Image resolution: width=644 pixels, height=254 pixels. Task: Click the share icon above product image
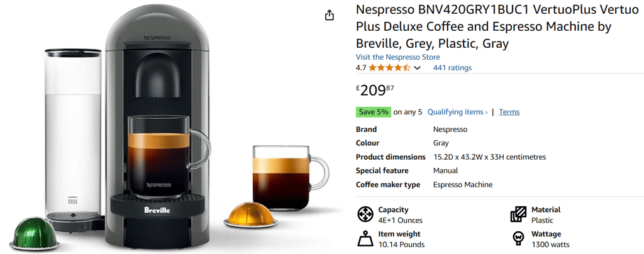click(330, 16)
